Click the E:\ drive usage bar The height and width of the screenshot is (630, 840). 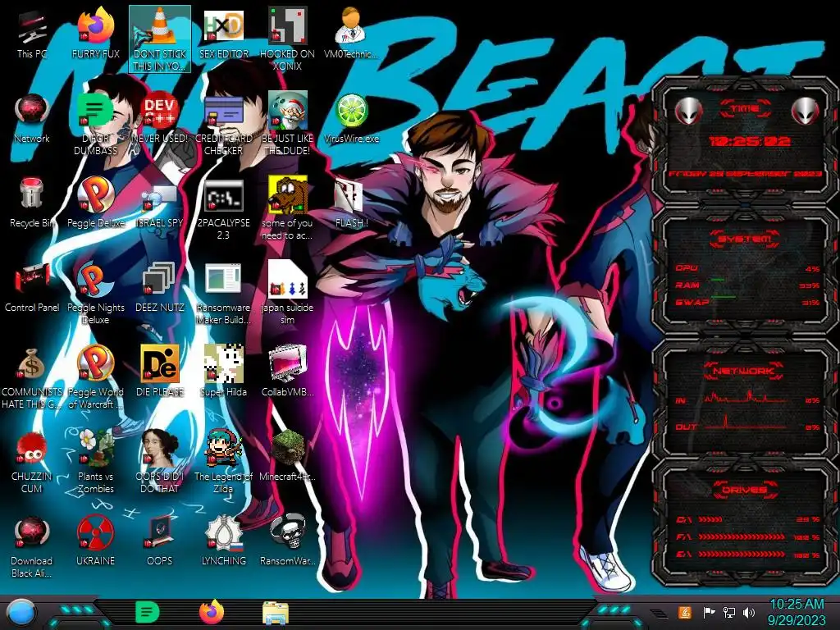(x=742, y=554)
